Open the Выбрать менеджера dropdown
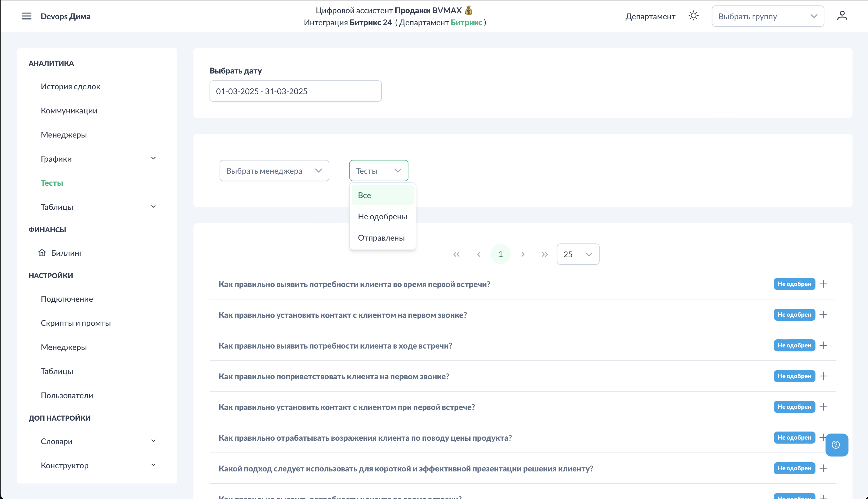The height and width of the screenshot is (499, 868). pyautogui.click(x=274, y=171)
